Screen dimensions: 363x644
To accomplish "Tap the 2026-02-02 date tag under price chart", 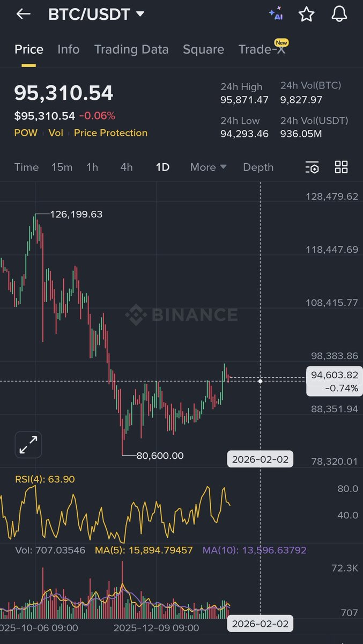I will point(260,460).
